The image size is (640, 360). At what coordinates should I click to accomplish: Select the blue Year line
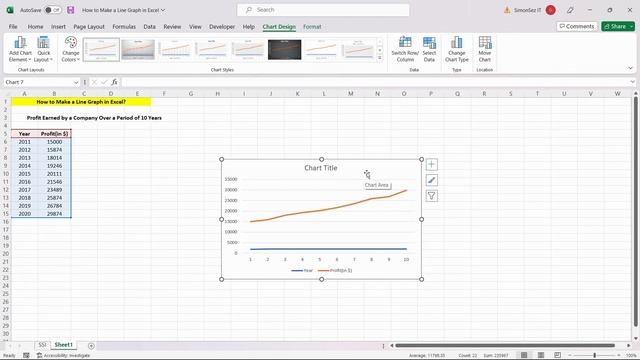tap(329, 249)
